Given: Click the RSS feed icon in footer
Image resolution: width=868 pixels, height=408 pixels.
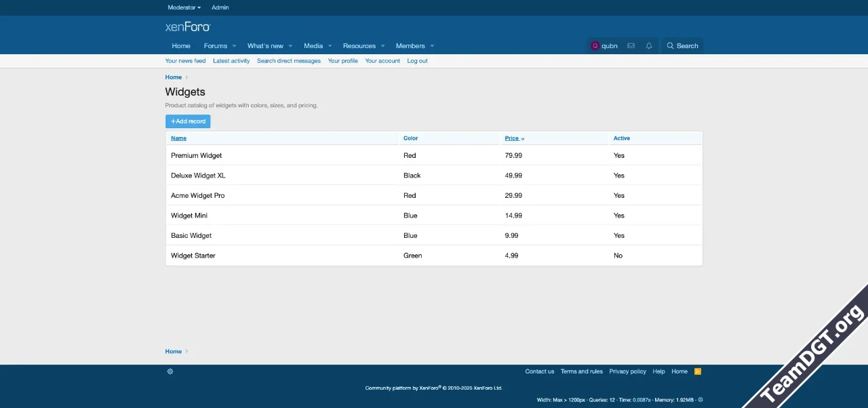Looking at the screenshot, I should pyautogui.click(x=697, y=371).
